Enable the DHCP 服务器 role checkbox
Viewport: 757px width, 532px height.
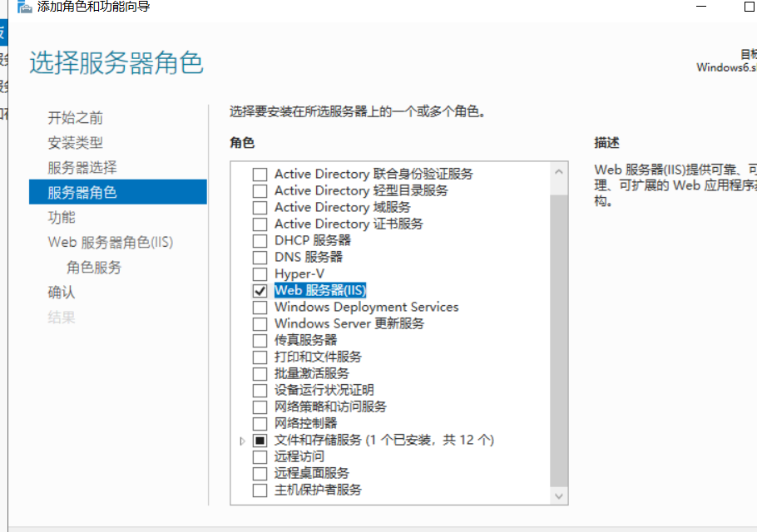point(260,240)
